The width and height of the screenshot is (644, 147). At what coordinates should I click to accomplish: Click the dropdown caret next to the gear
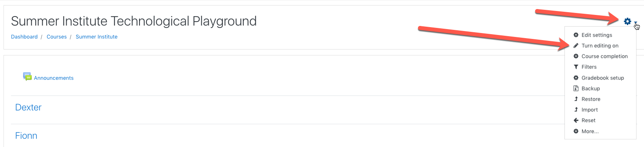(x=635, y=23)
